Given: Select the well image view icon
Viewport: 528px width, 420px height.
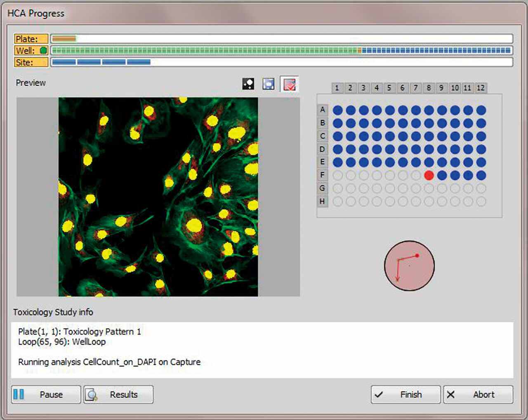Looking at the screenshot, I should click(x=268, y=84).
